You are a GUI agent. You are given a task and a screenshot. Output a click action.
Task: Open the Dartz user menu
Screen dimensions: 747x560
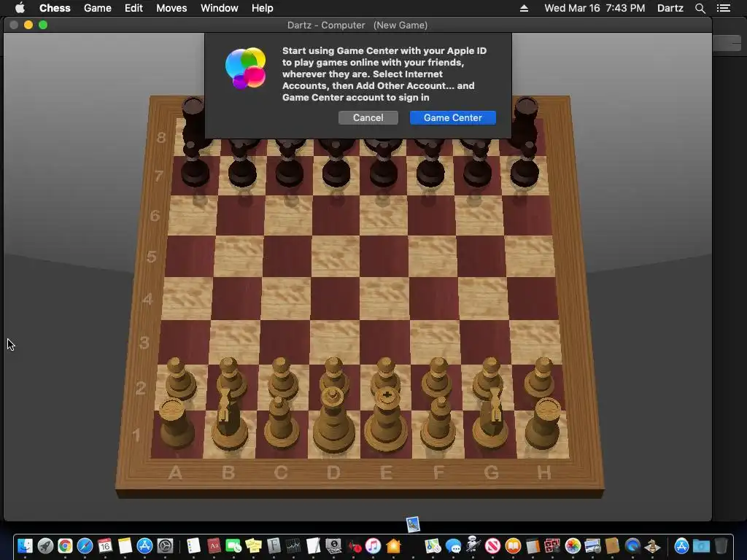(x=670, y=8)
